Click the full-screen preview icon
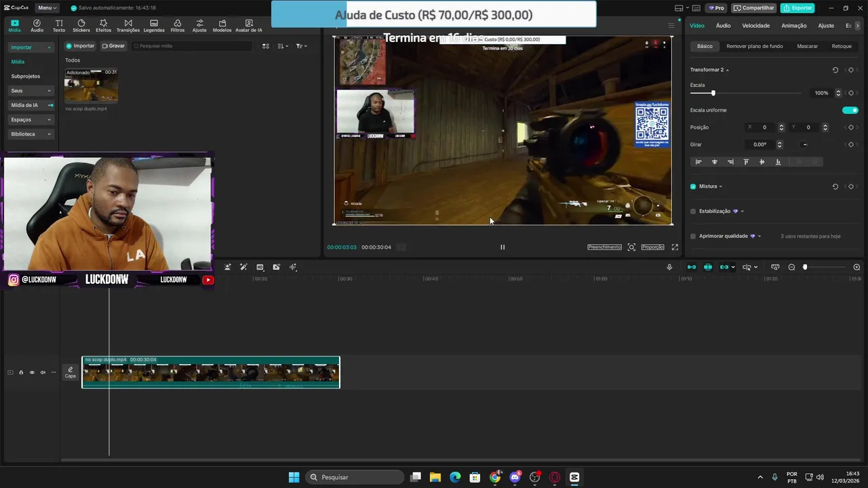The width and height of the screenshot is (868, 488). click(x=675, y=247)
